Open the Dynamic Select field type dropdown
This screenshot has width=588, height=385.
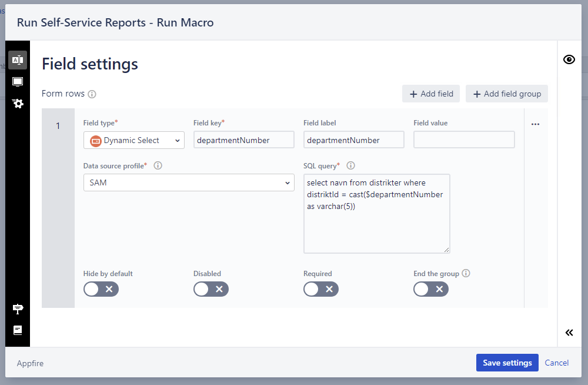click(x=134, y=140)
